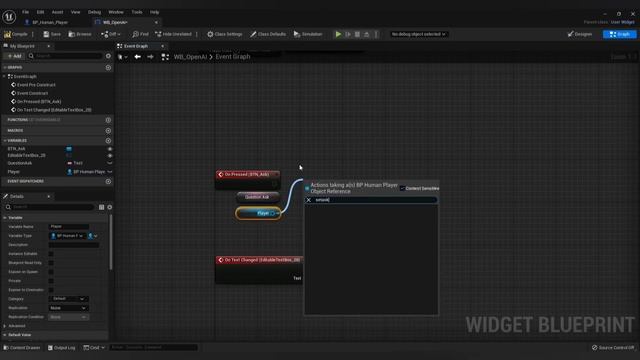Select Event Pre Construct in graph list
This screenshot has width=640, height=360.
click(x=36, y=85)
